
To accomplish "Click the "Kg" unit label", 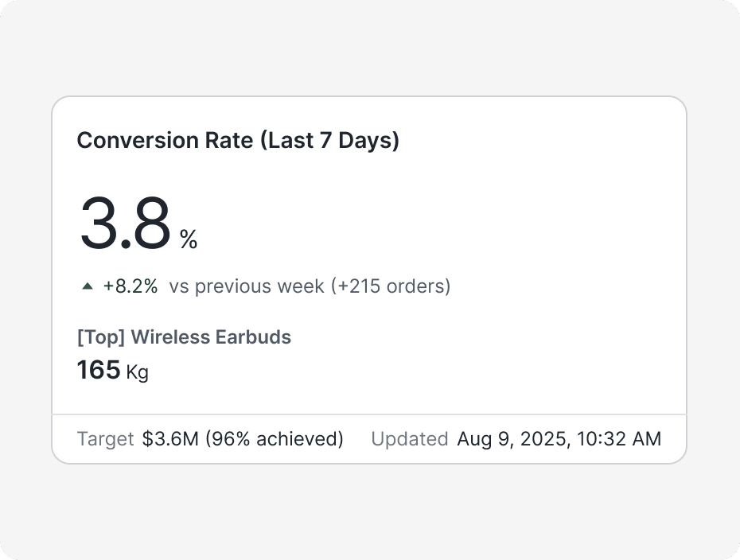I will pyautogui.click(x=138, y=372).
